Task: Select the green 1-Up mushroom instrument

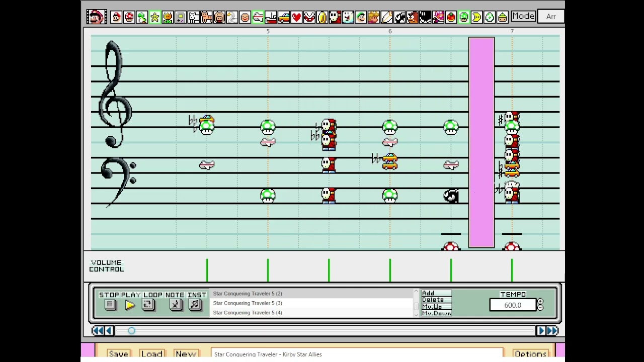Action: [464, 17]
